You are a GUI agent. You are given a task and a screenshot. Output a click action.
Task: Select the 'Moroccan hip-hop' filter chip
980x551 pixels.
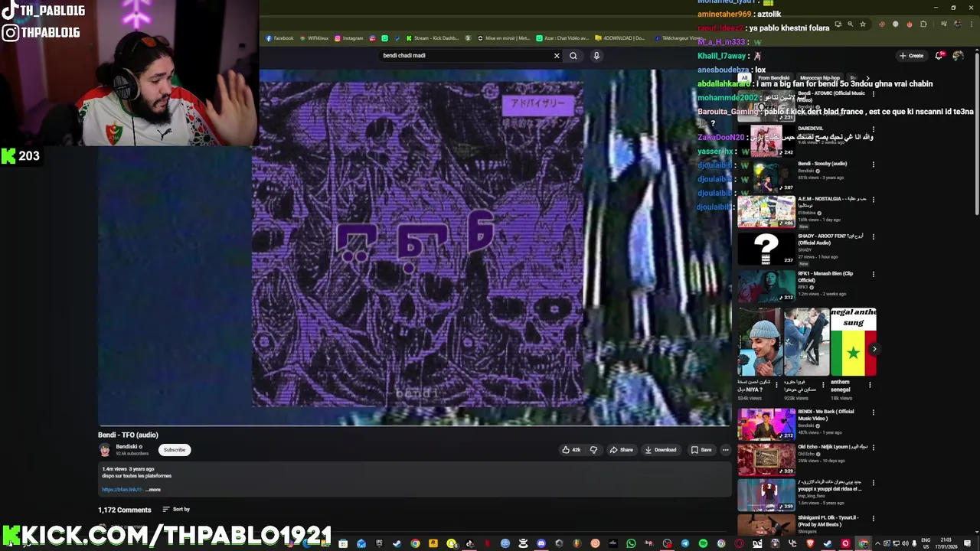coord(820,78)
